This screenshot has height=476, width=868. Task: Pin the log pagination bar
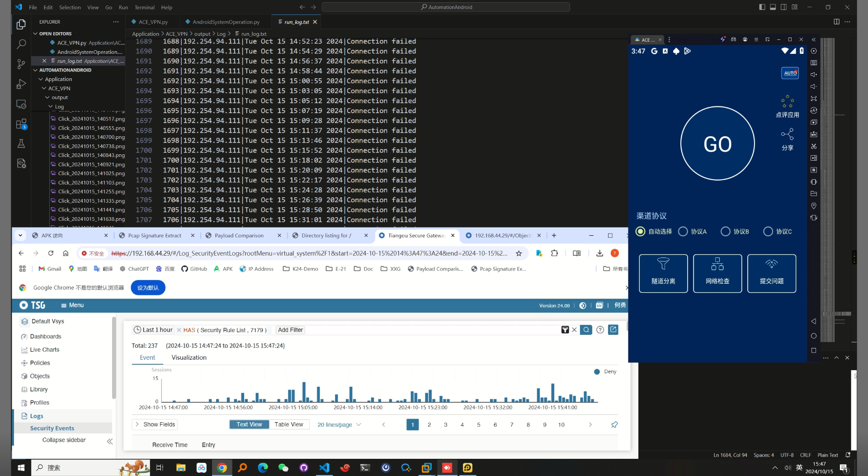tap(614, 424)
